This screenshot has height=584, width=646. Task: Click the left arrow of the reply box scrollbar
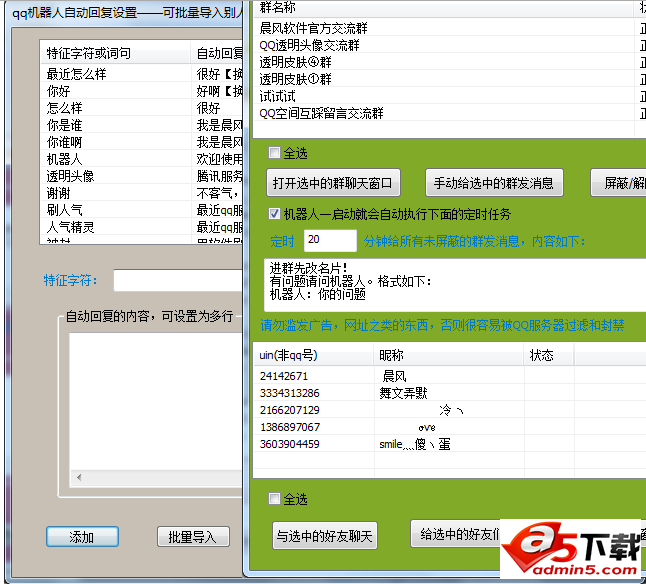point(79,477)
